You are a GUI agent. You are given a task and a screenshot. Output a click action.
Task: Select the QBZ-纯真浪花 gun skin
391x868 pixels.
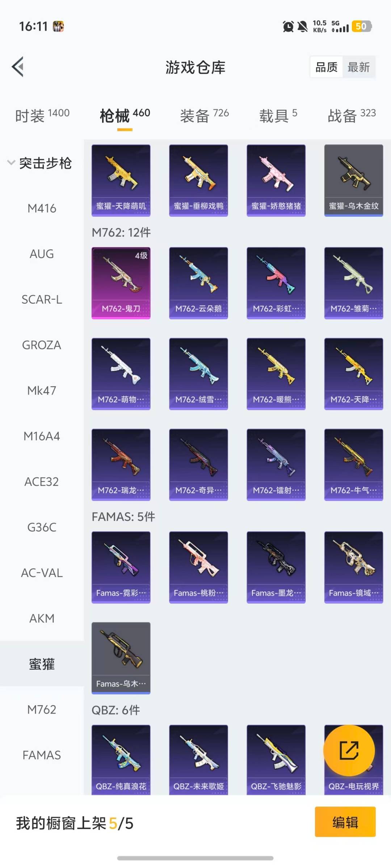coord(121,759)
